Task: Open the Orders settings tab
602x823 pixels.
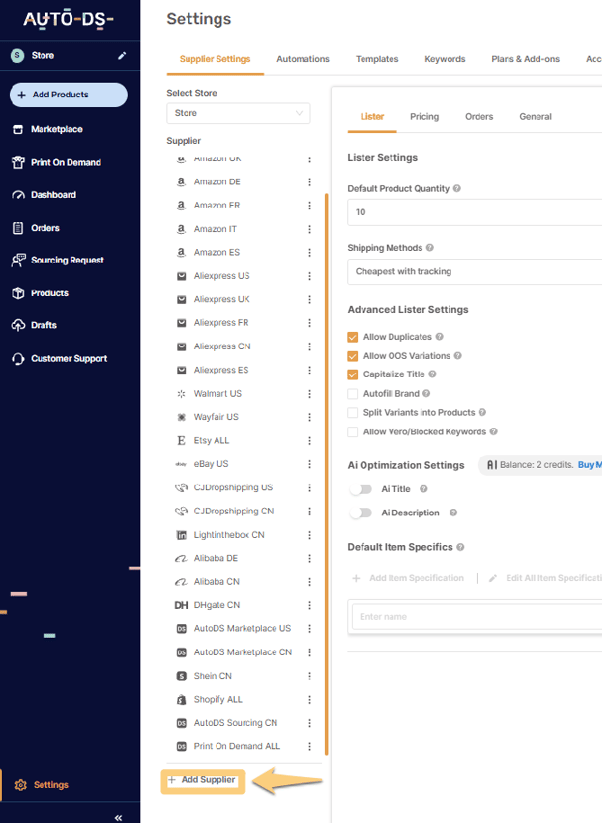Action: [479, 117]
